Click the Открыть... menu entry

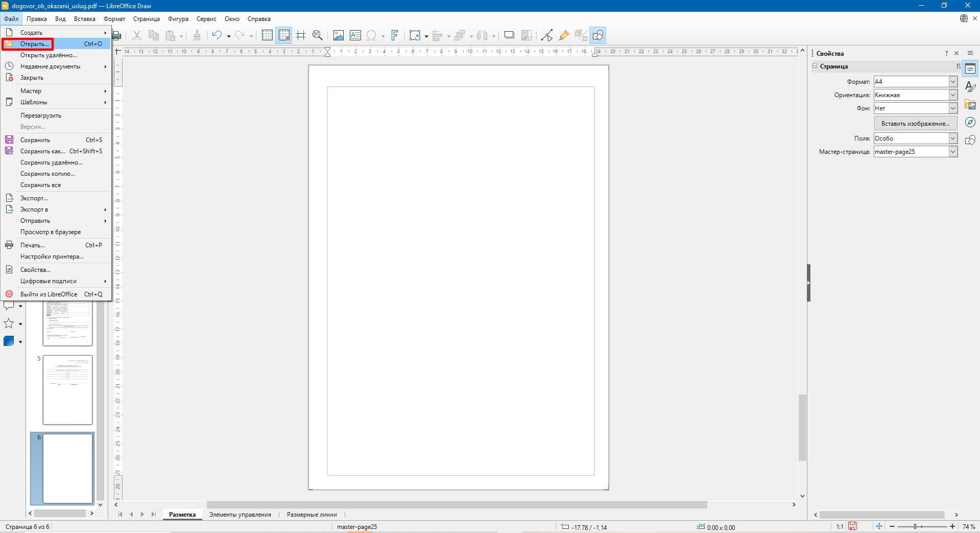coord(56,44)
